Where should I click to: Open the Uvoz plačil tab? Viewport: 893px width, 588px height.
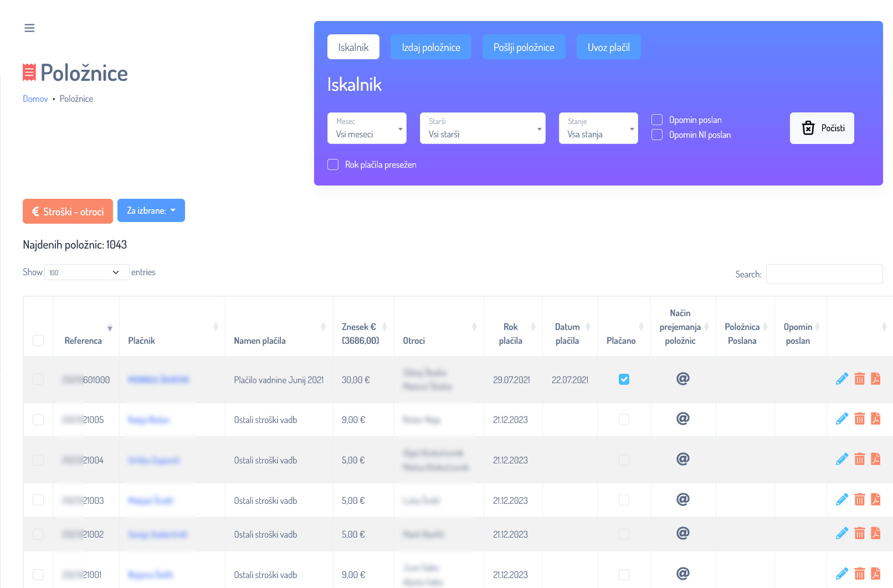(x=608, y=47)
